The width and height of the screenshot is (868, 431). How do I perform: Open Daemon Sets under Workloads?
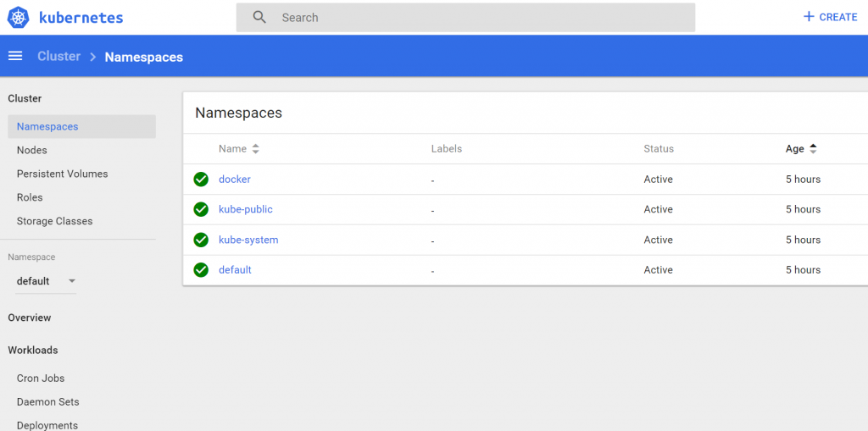coord(48,401)
